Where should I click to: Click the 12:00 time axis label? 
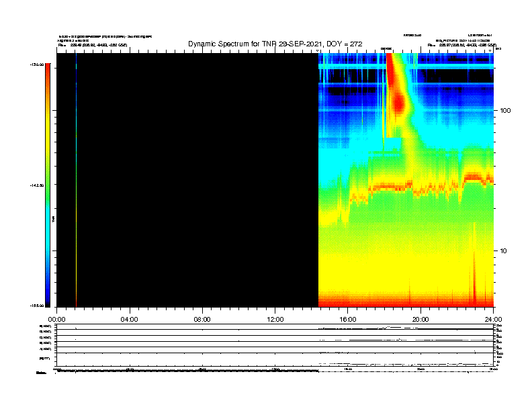tap(275, 319)
